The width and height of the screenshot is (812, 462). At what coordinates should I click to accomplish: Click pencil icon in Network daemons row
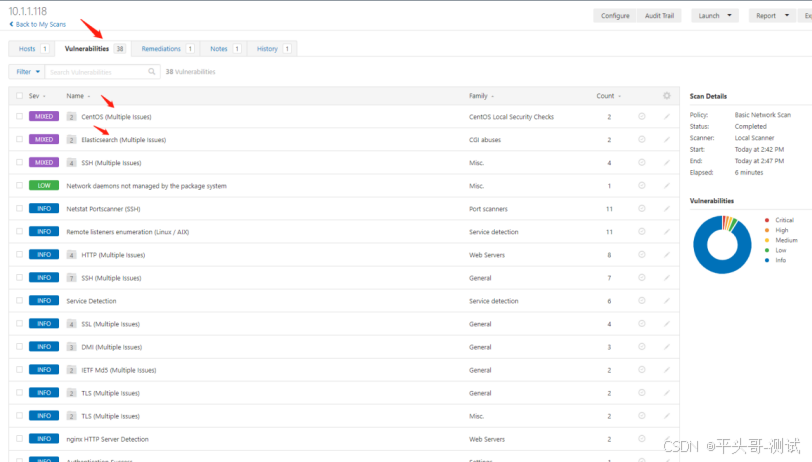point(667,185)
